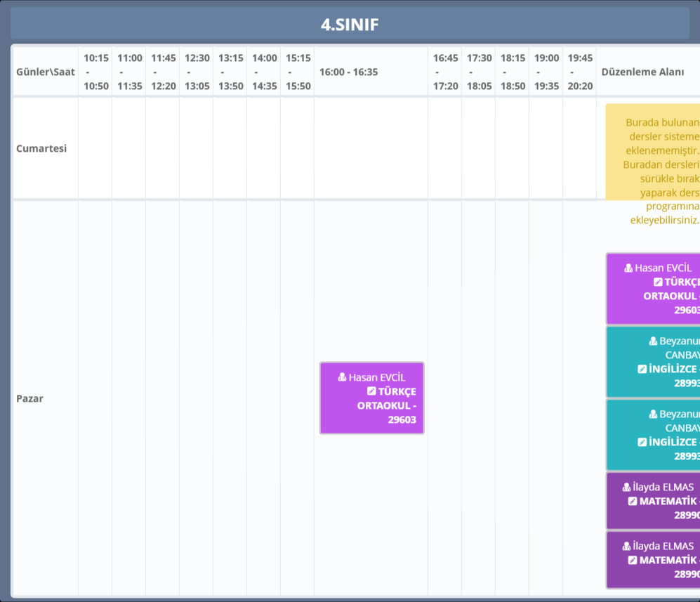Click edit icon on the lower İNGİLİZCE card
The height and width of the screenshot is (602, 700).
point(642,442)
